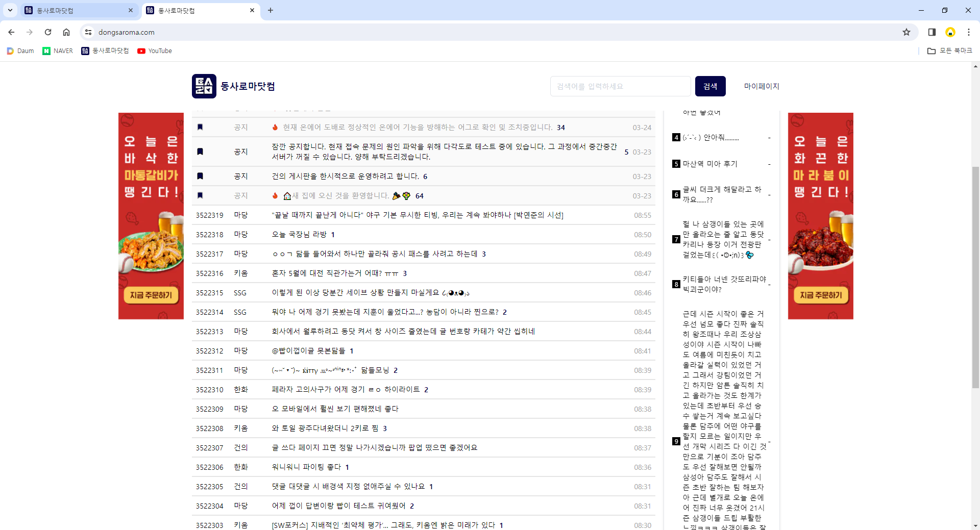This screenshot has height=530, width=980.
Task: Open the YouTube bookmark
Action: pos(155,51)
